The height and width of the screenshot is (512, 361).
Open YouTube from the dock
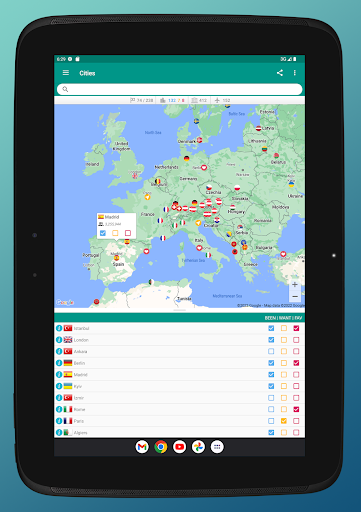coord(179,447)
